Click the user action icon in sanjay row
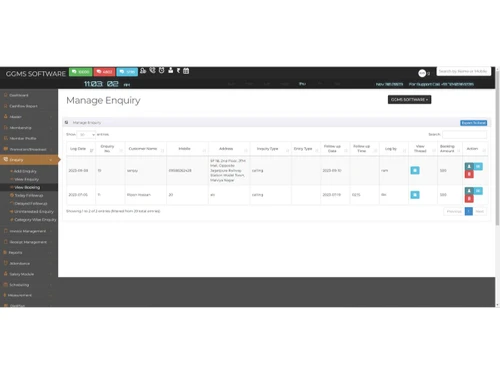Viewport: 500px width, 375px height. (x=469, y=166)
